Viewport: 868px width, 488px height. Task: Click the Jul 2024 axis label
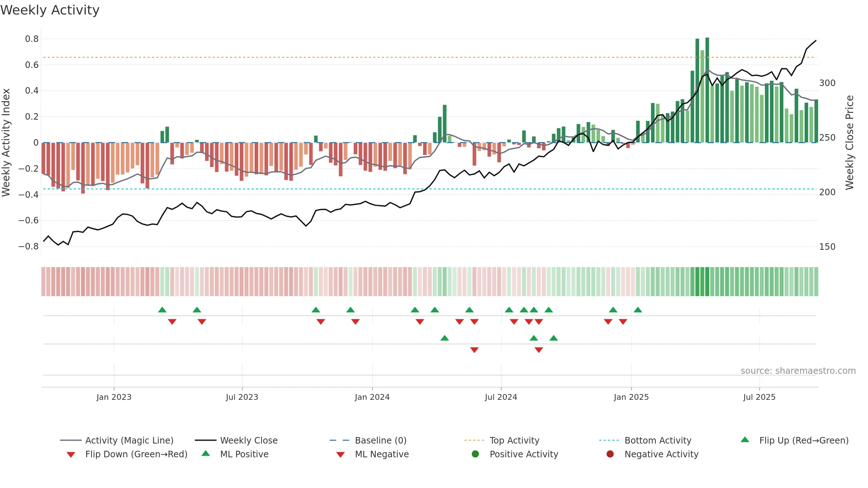click(x=501, y=397)
